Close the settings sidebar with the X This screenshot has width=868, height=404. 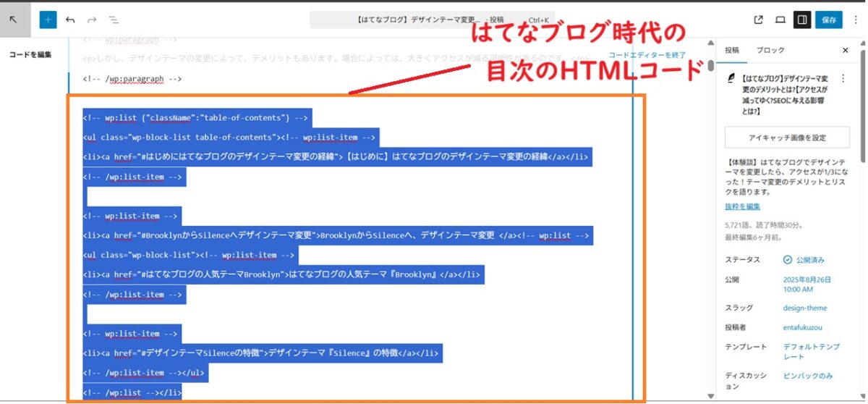[x=845, y=51]
